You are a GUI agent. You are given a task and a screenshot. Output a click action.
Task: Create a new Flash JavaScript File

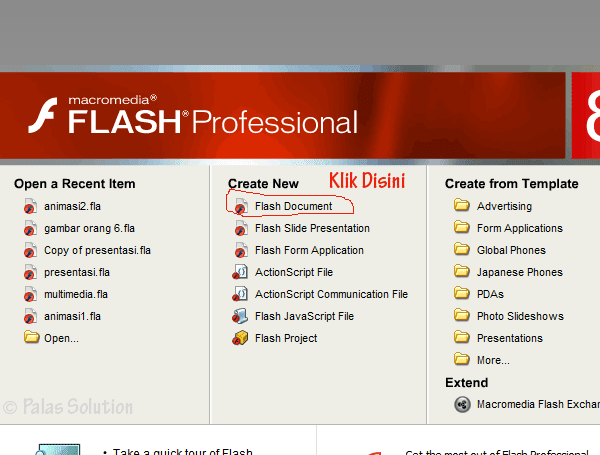304,316
